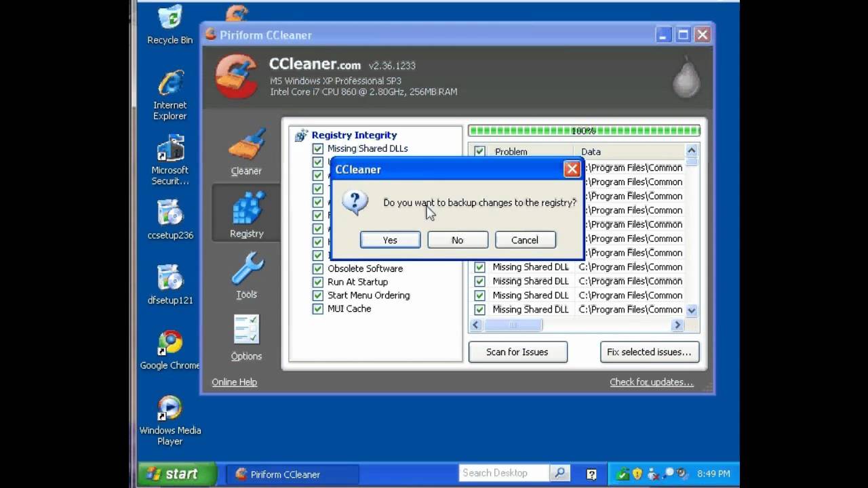The image size is (868, 488).
Task: Toggle the Start Menu Ordering checkbox
Action: (317, 296)
